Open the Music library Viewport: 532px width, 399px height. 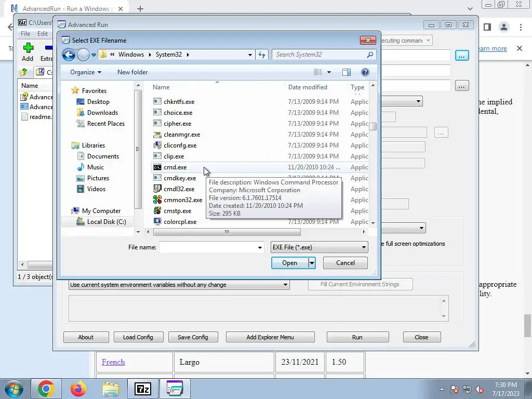tap(96, 167)
